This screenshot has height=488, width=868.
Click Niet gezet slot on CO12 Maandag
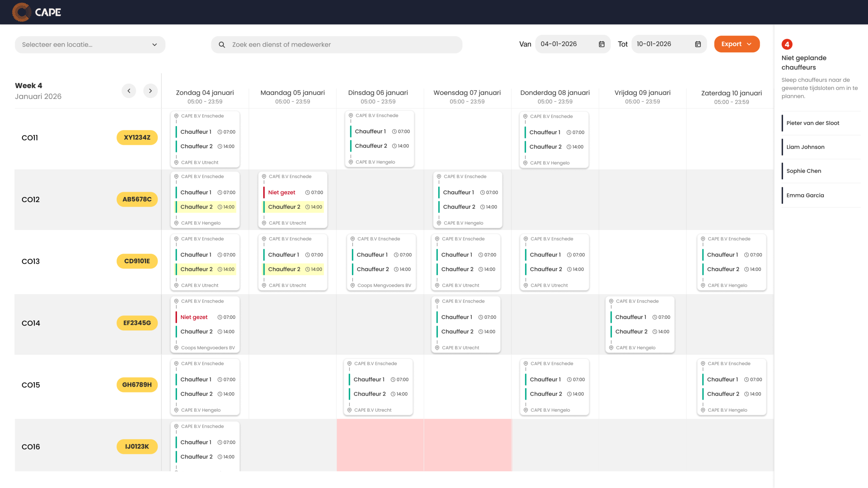[282, 192]
